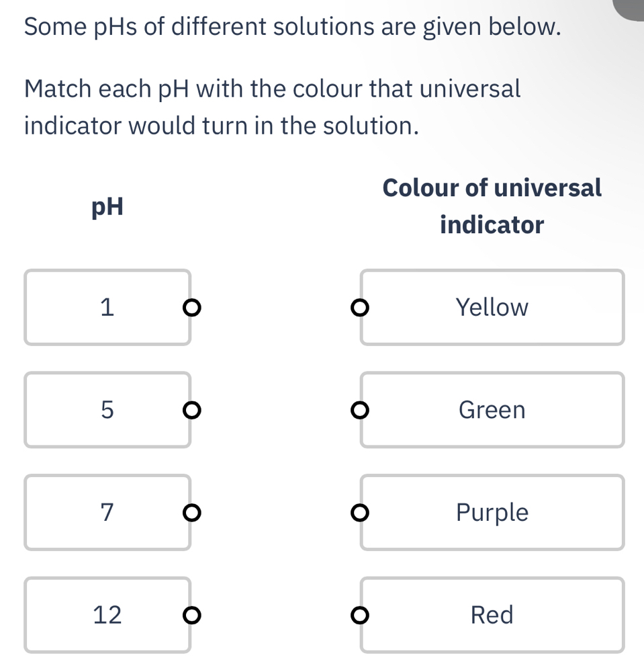Image resolution: width=644 pixels, height=672 pixels.
Task: Click the pH 5 box
Action: (x=107, y=409)
